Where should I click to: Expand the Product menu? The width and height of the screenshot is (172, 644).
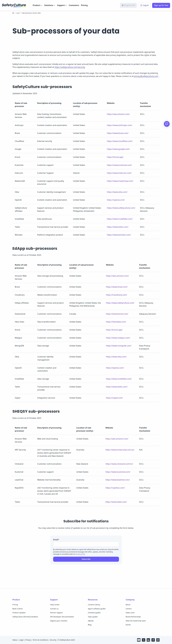[37, 5]
